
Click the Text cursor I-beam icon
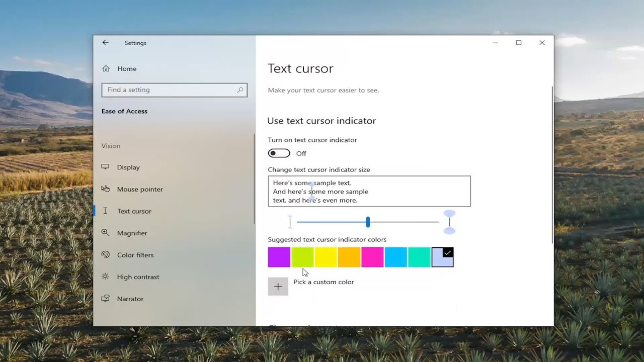(x=105, y=211)
